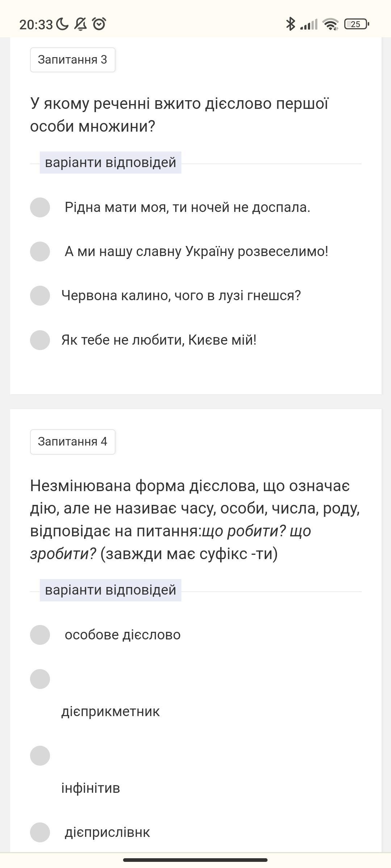
Task: Tap 'варіанти відповідей' header under question 3
Action: (110, 163)
